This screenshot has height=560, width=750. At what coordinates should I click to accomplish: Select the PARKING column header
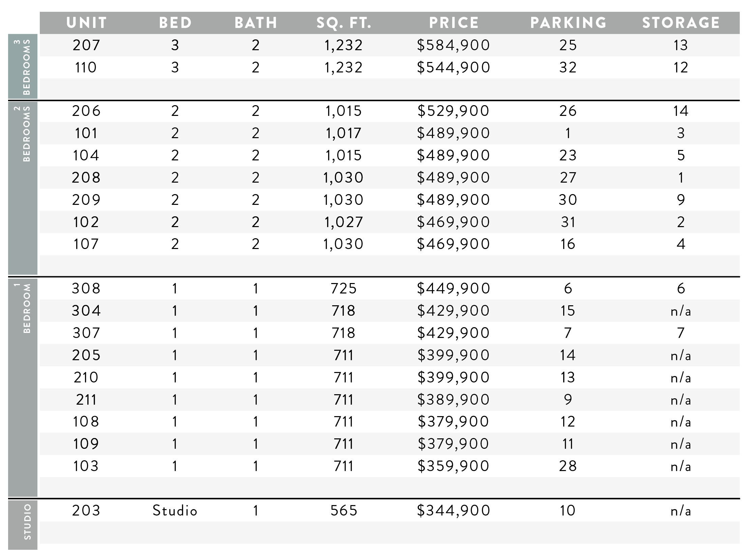(568, 23)
